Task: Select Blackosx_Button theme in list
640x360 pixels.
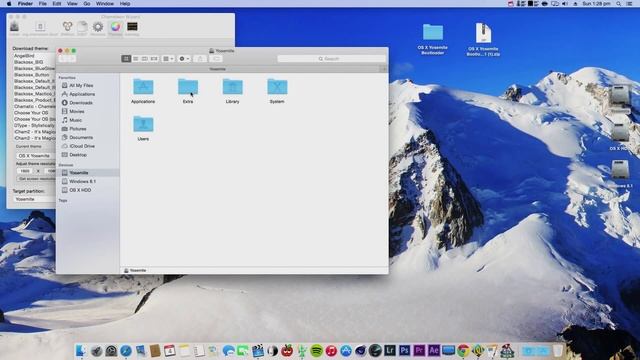Action: coord(34,75)
